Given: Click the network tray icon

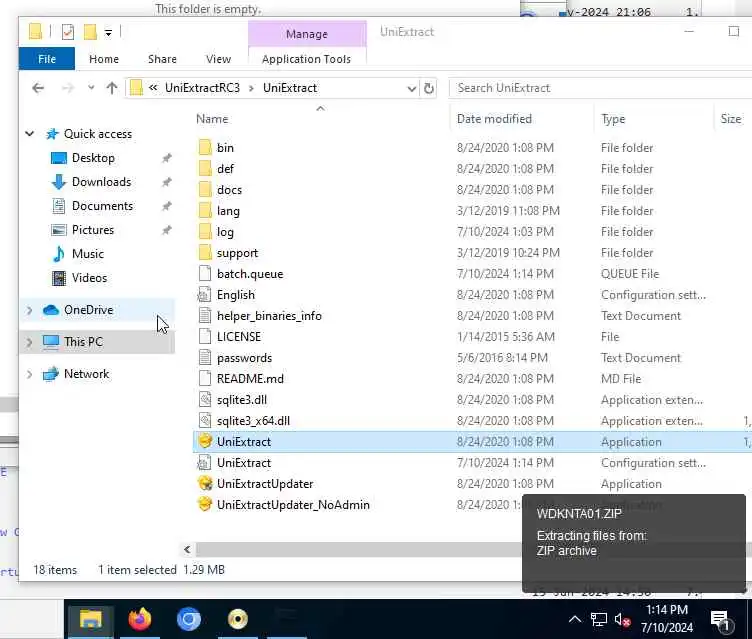Looking at the screenshot, I should [x=599, y=620].
